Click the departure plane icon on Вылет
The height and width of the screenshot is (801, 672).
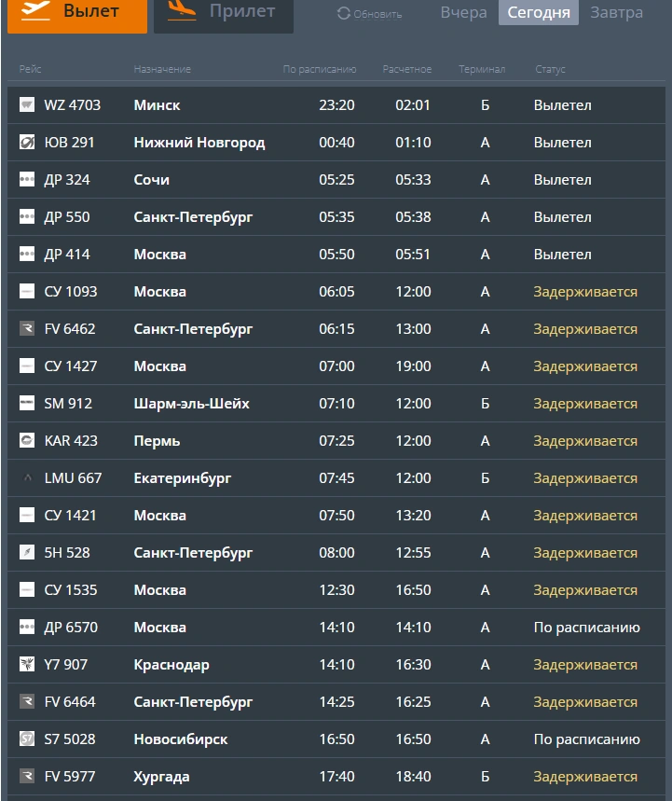(x=35, y=10)
